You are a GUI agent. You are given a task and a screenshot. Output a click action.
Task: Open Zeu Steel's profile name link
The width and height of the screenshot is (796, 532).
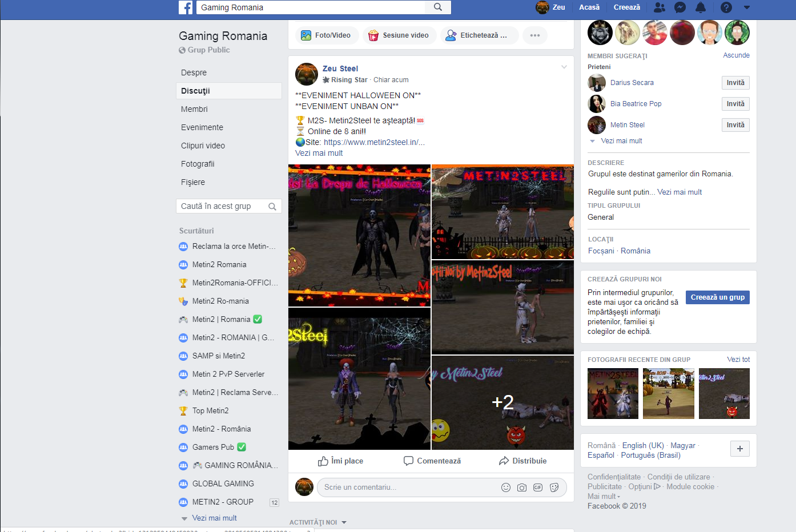[x=340, y=68]
